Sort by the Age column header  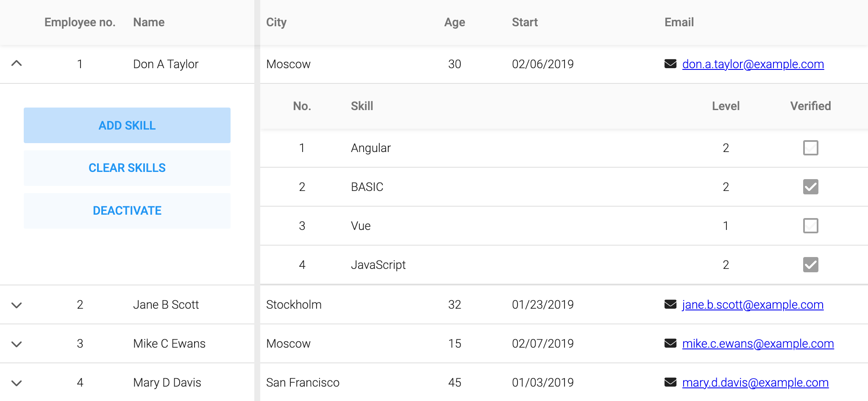click(x=454, y=22)
